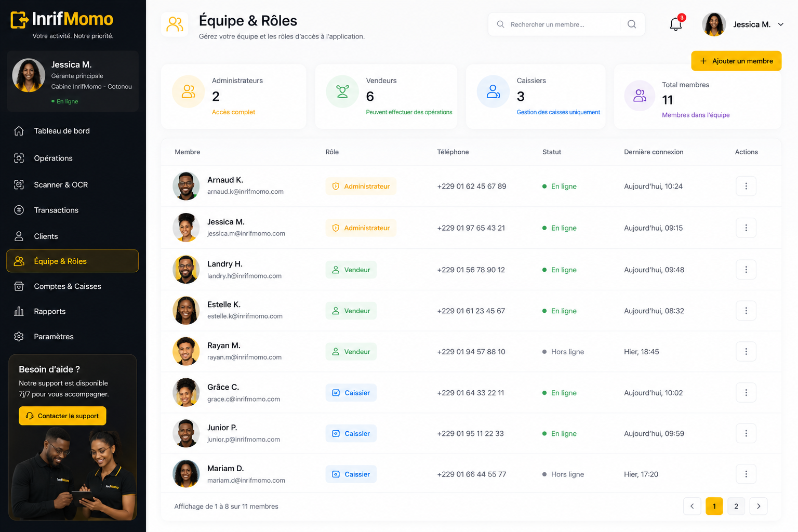Click the Total membres card icon
This screenshot has width=798, height=532.
[x=640, y=96]
